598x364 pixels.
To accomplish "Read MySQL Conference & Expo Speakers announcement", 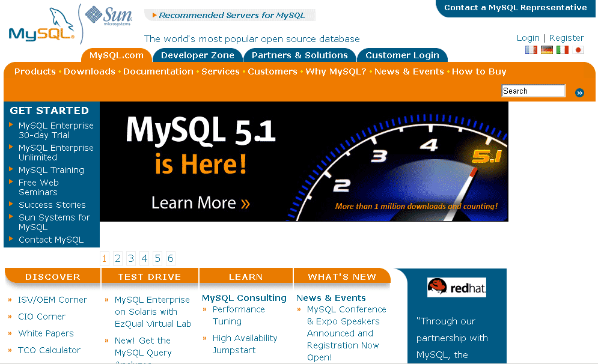I will click(x=347, y=333).
